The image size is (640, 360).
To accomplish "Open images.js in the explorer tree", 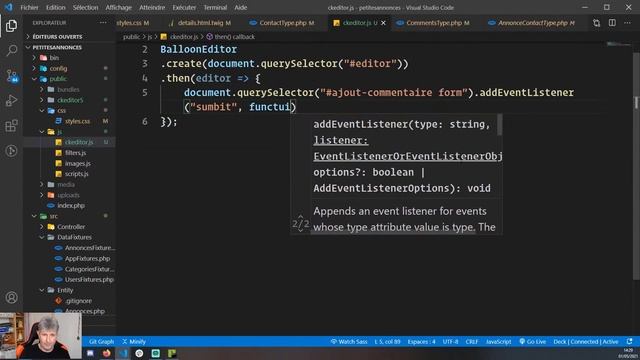I will (78, 163).
